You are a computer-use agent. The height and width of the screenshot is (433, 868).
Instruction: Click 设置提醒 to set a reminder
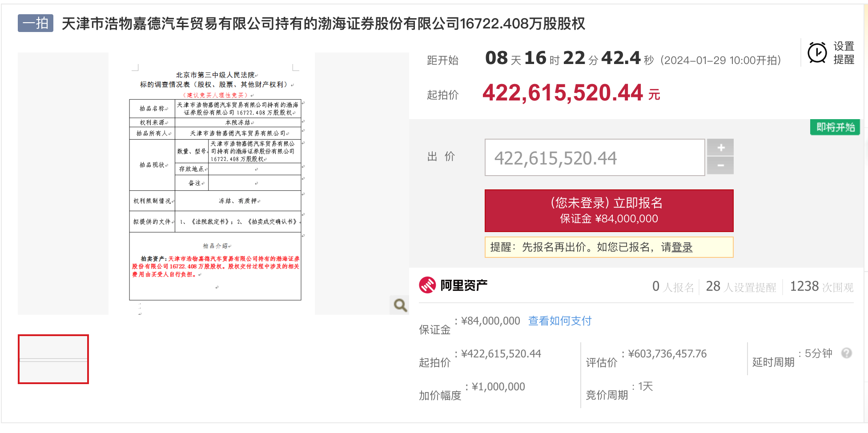tap(844, 53)
